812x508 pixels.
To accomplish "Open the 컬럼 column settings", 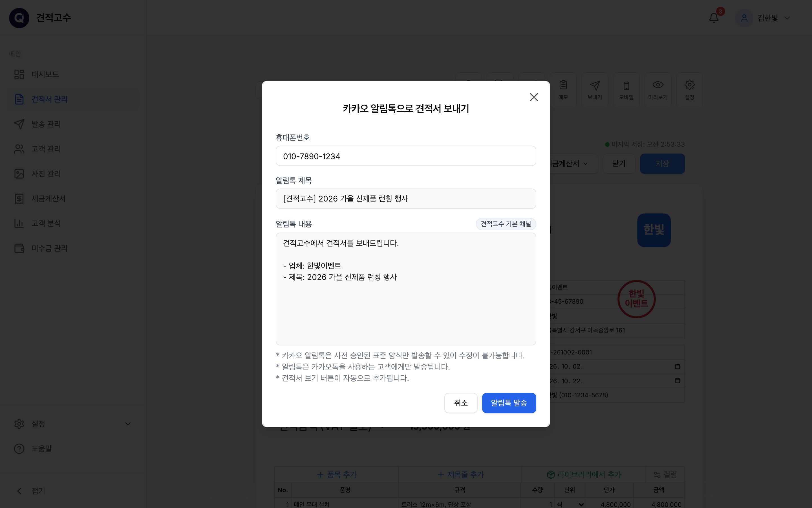I will pos(665,474).
